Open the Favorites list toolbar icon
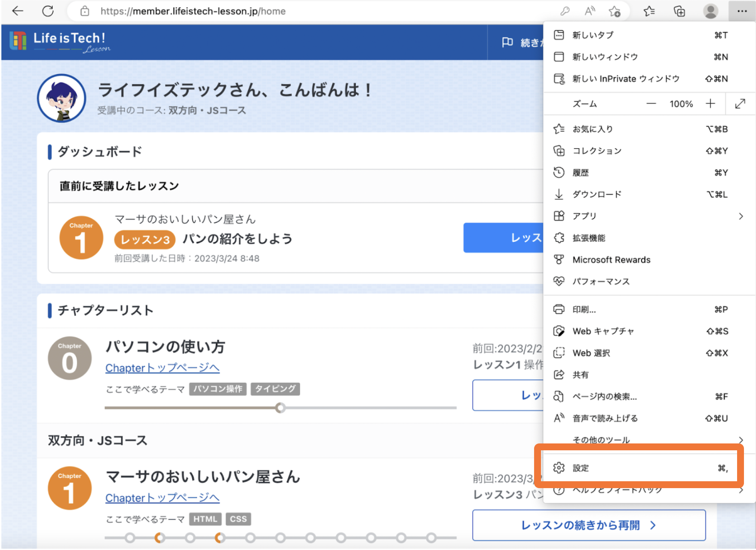The height and width of the screenshot is (550, 756). pyautogui.click(x=649, y=11)
